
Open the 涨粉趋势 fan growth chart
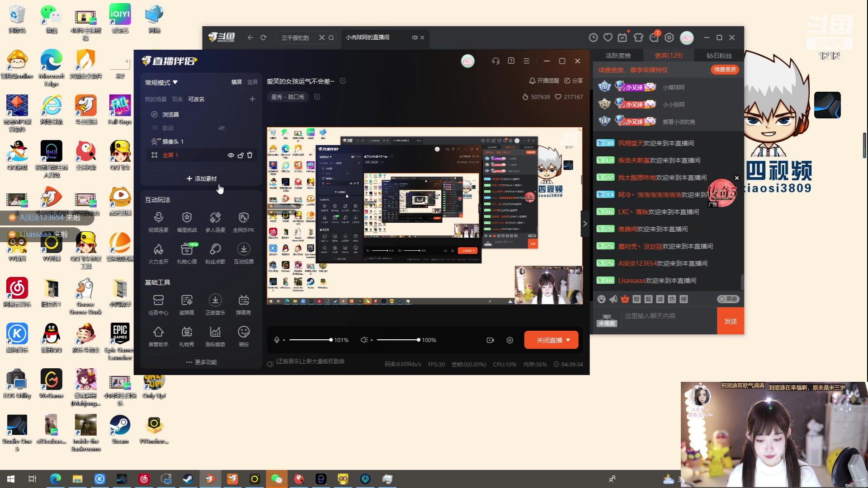(215, 333)
